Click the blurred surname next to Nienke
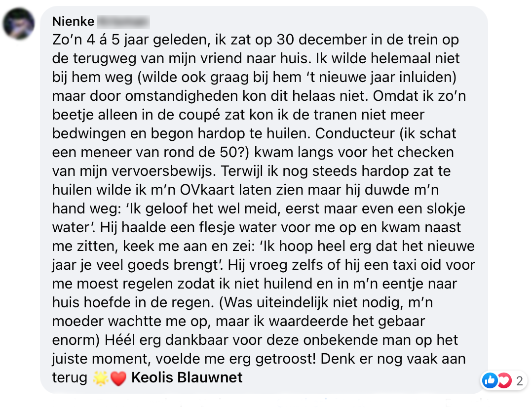 point(122,21)
